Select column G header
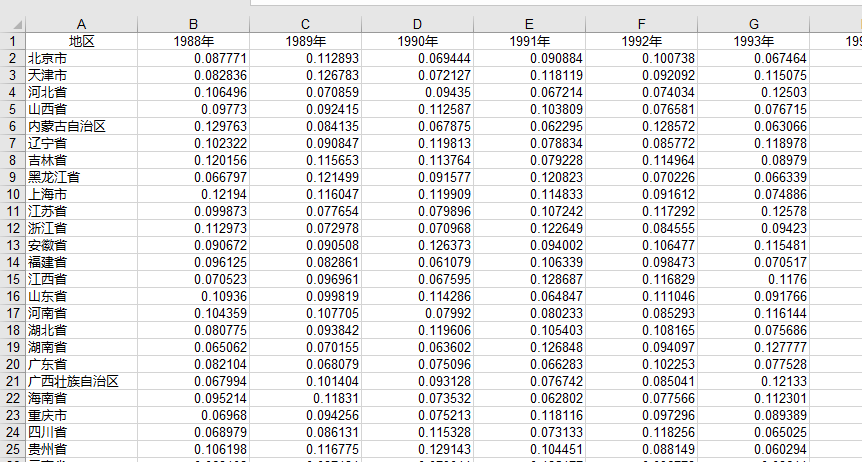This screenshot has width=862, height=462. (753, 24)
